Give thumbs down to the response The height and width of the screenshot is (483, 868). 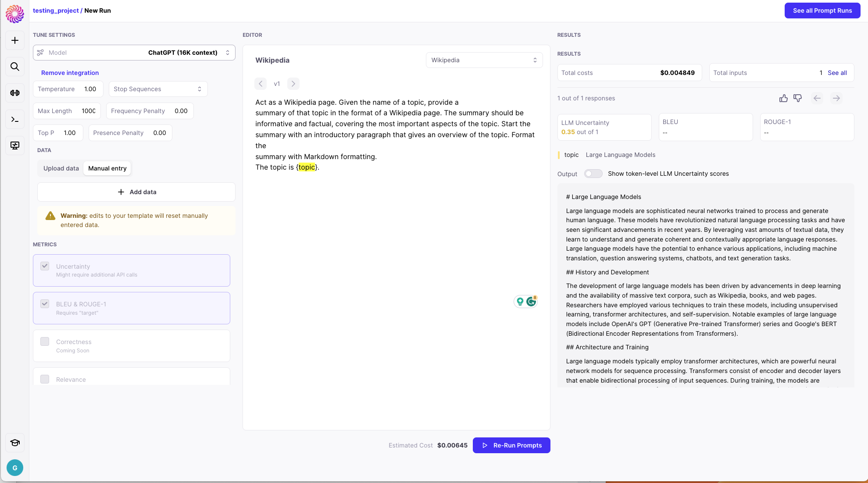[797, 98]
